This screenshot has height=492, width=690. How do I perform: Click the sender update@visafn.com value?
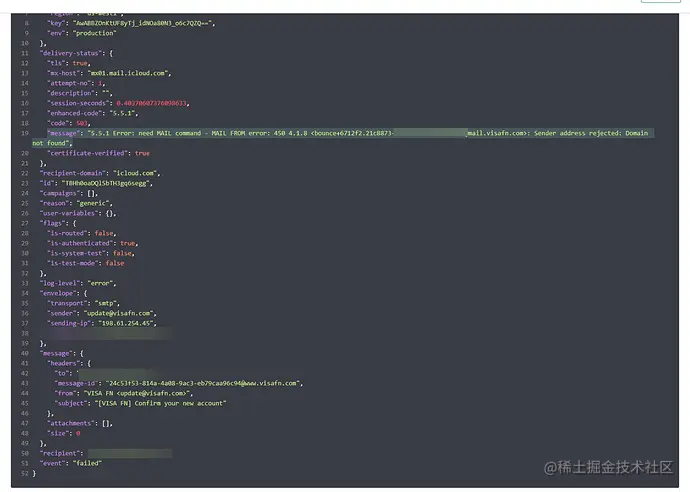(x=120, y=313)
